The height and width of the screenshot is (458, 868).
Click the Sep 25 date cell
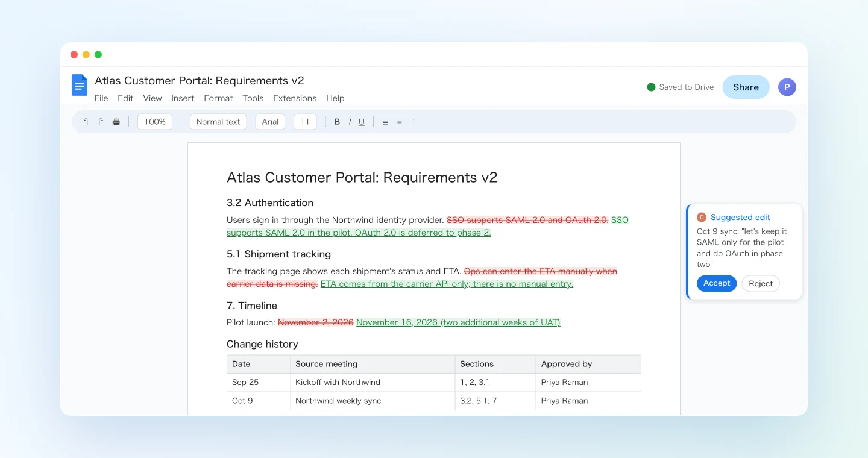tap(259, 383)
